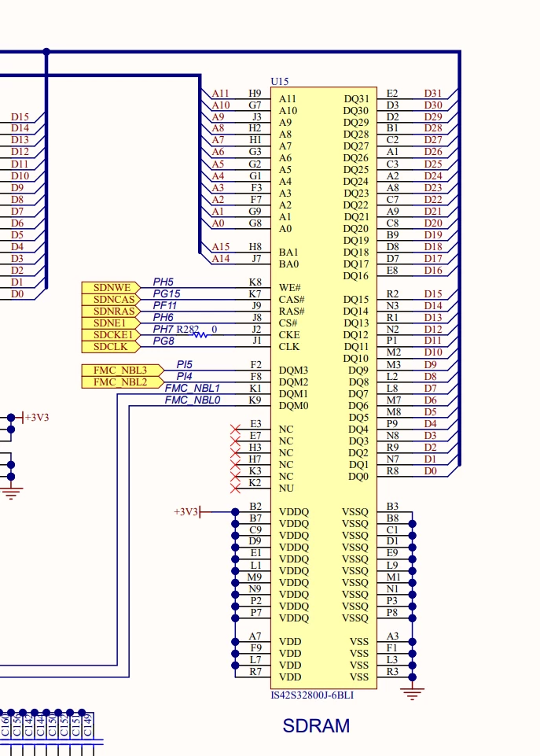Click pin number R8
This screenshot has width=540, height=756.
coord(392,470)
